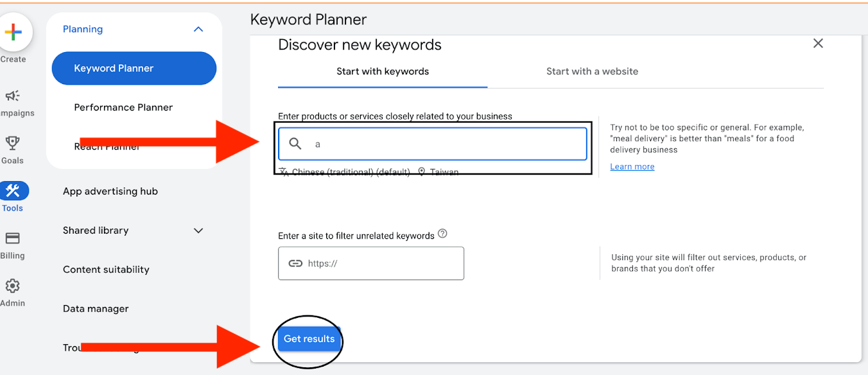Open the Admin gear icon
The image size is (868, 375).
pos(12,286)
